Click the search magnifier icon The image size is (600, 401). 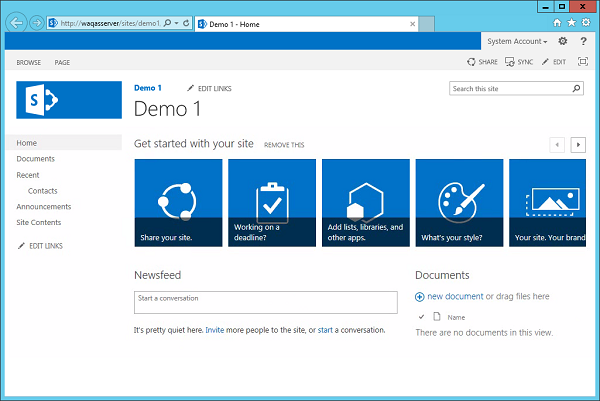pos(576,89)
